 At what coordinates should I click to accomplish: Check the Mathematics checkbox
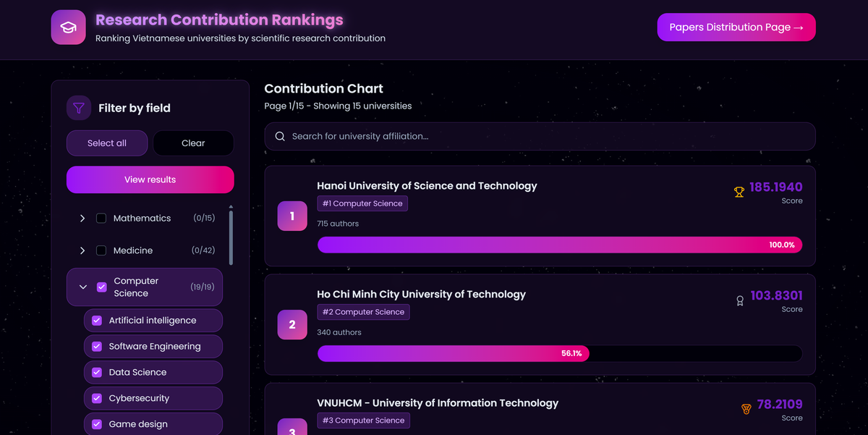click(101, 218)
